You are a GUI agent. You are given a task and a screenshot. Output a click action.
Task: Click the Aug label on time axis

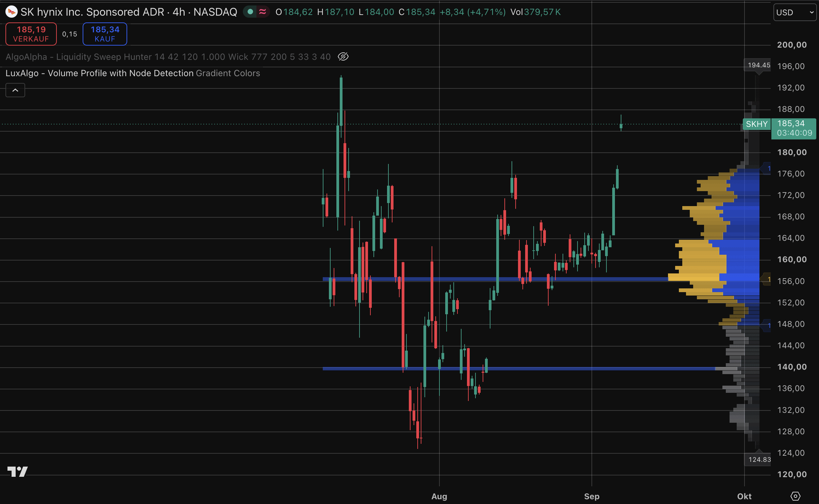point(439,496)
